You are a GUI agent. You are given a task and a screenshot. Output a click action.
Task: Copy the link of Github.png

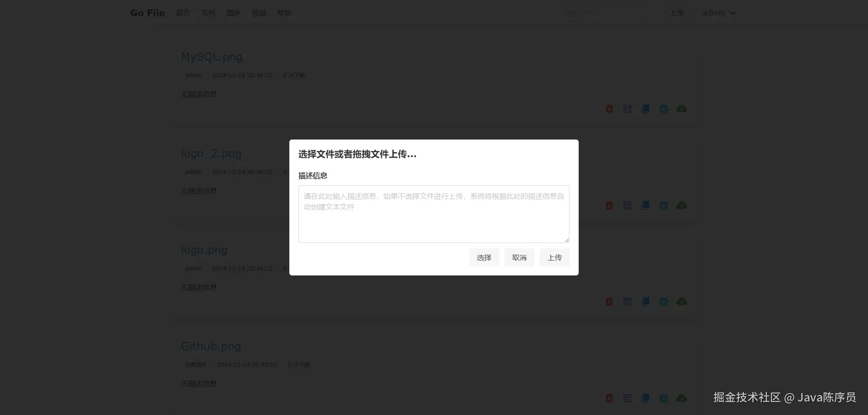[646, 398]
